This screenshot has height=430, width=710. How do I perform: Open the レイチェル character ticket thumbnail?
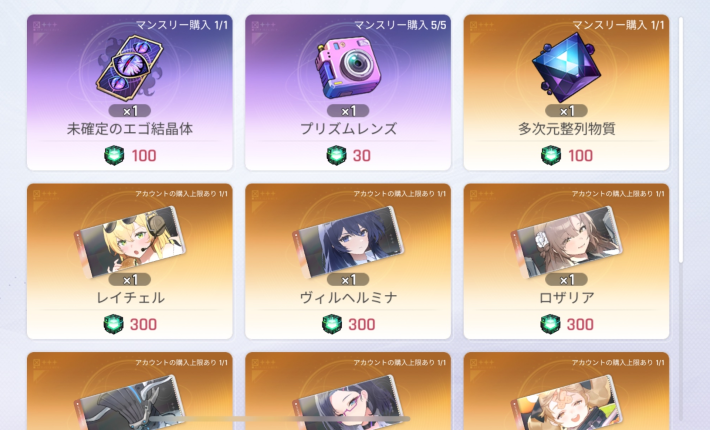click(130, 242)
